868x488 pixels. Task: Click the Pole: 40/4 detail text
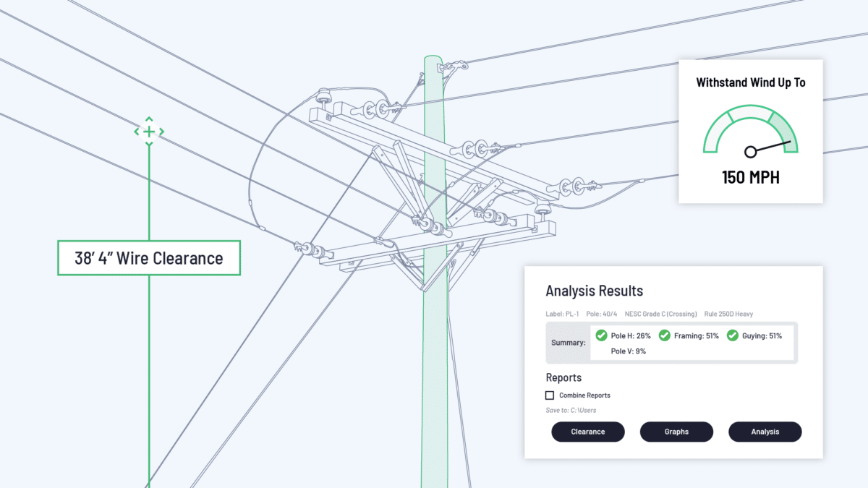[x=601, y=314]
